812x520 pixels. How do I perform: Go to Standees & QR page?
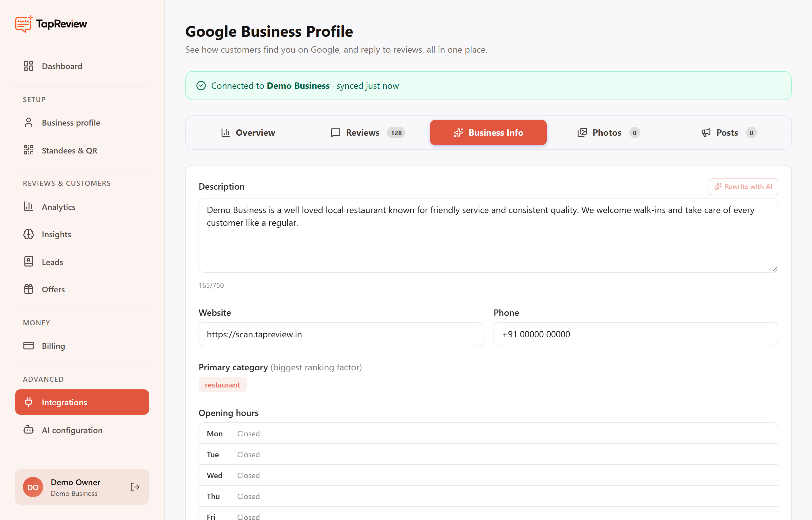(82, 150)
